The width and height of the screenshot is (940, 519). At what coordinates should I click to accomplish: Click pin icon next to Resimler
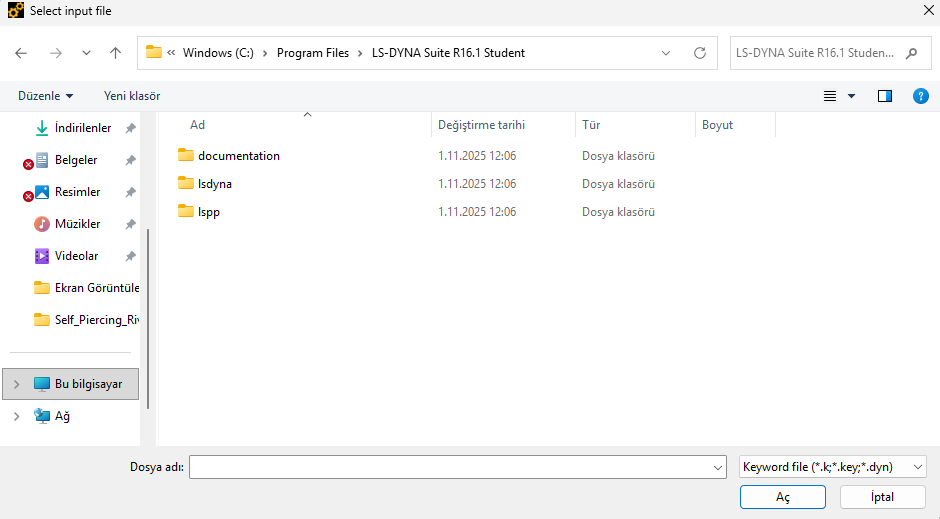[130, 192]
